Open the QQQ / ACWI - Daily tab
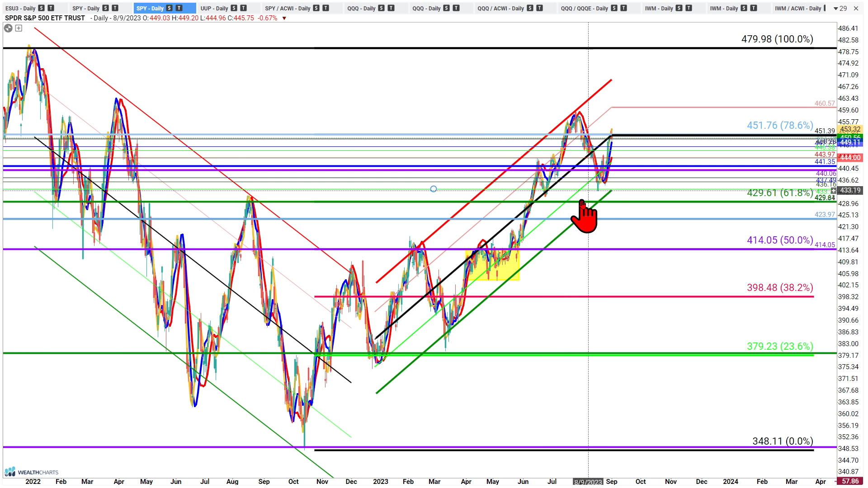Screen dimensions: 868x488 pos(501,8)
